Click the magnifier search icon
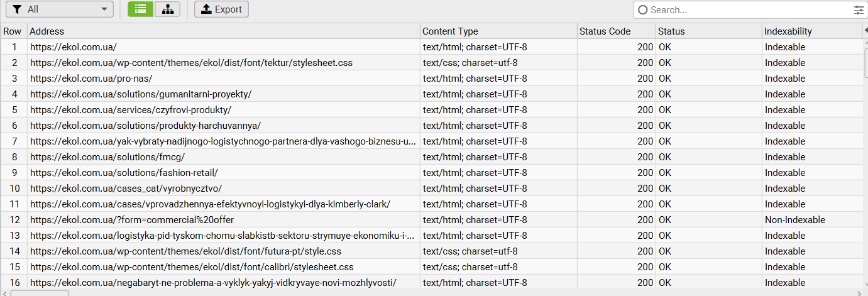 coord(642,10)
